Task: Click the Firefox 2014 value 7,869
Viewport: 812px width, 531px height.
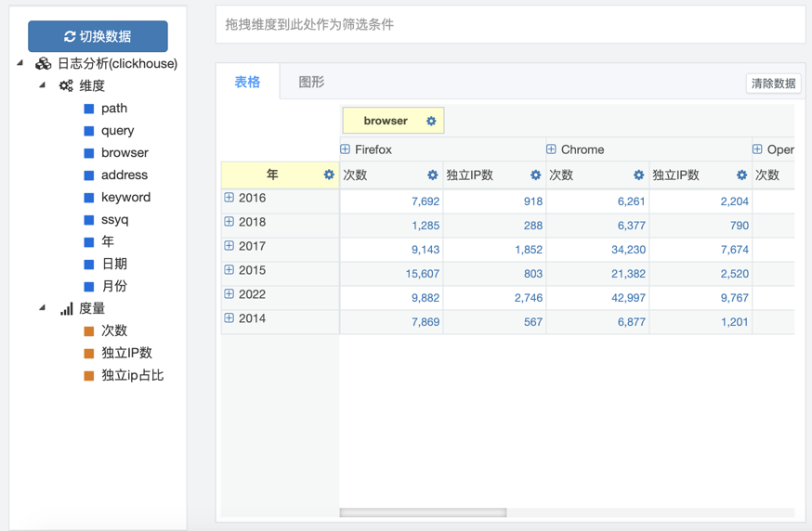Action: click(426, 322)
